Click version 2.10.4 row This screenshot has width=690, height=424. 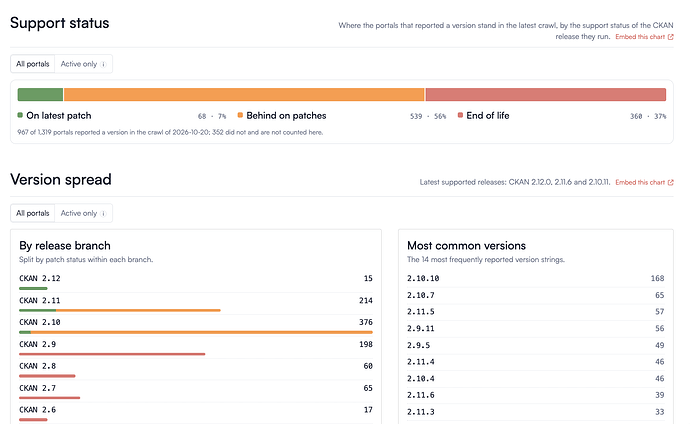coord(536,379)
